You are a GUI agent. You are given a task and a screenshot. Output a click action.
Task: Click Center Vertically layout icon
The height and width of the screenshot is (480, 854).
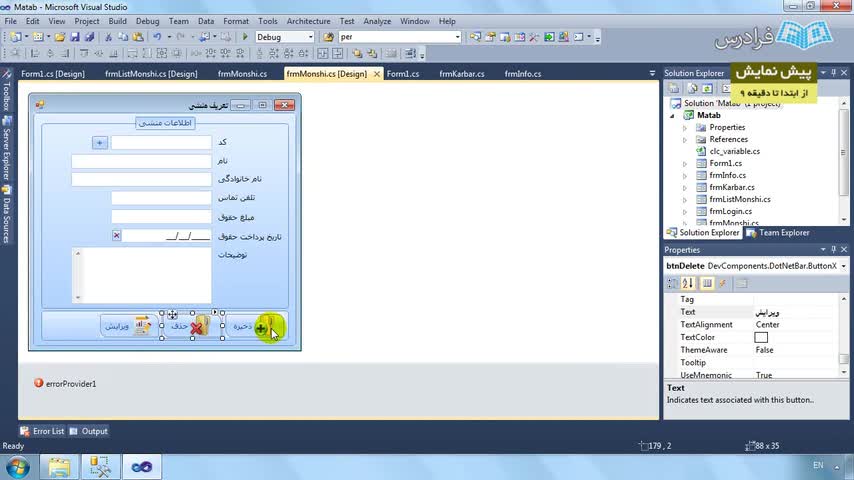(x=338, y=53)
